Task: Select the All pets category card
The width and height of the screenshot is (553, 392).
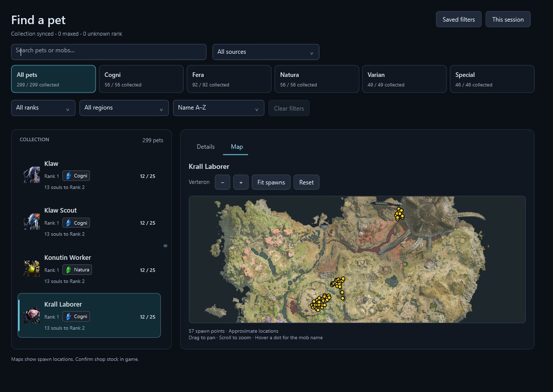Action: pyautogui.click(x=54, y=79)
